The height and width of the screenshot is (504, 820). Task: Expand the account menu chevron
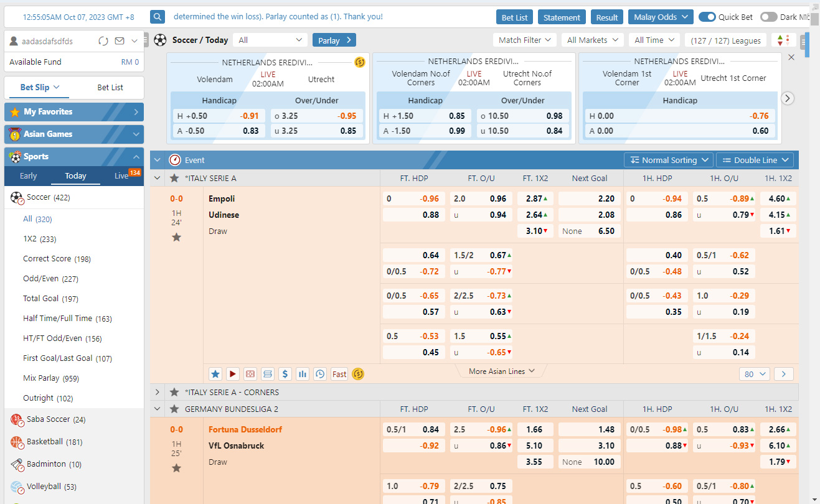(x=134, y=41)
